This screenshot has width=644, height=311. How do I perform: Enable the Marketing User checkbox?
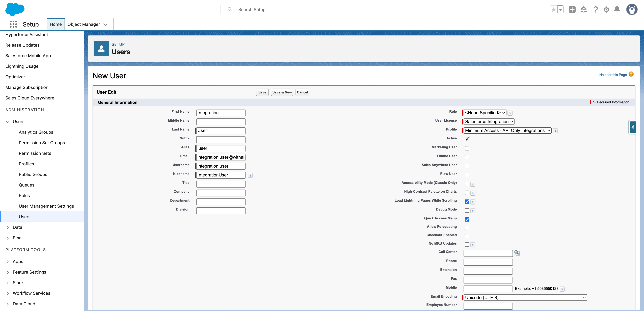[x=467, y=148]
